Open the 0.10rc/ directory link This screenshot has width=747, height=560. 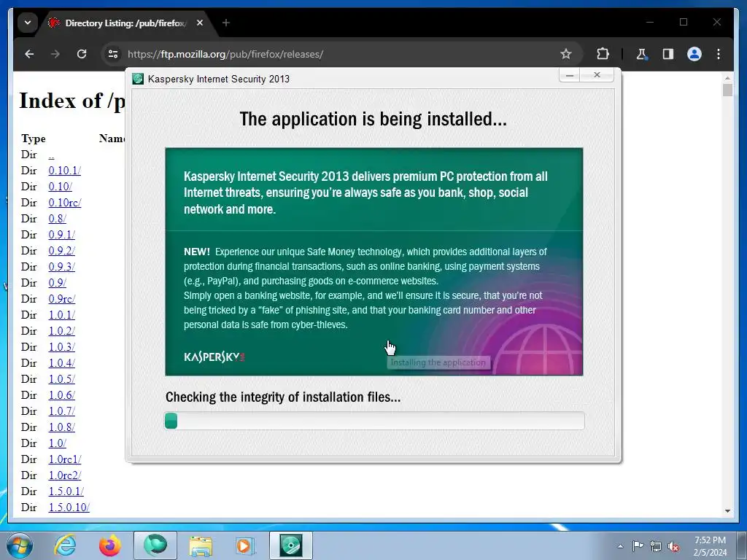click(65, 203)
